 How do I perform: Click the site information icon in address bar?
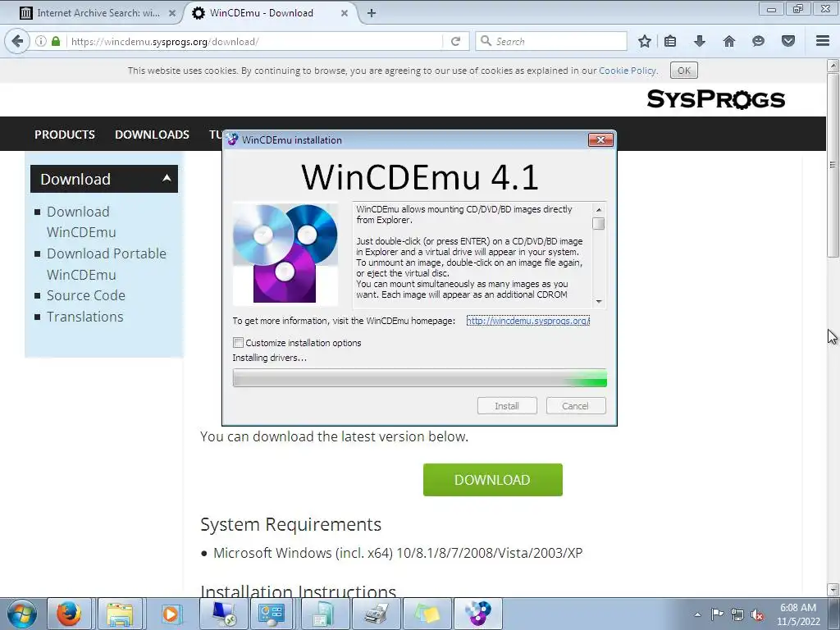coord(41,41)
